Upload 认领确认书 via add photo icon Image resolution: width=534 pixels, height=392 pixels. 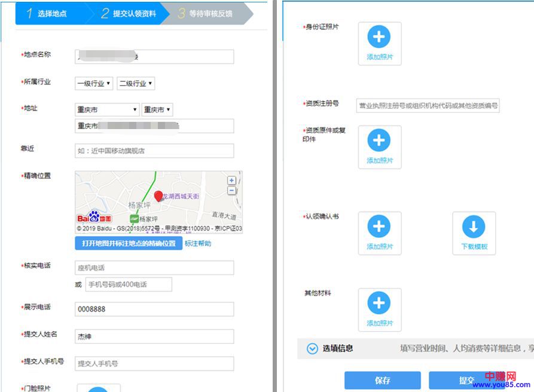[x=379, y=227]
